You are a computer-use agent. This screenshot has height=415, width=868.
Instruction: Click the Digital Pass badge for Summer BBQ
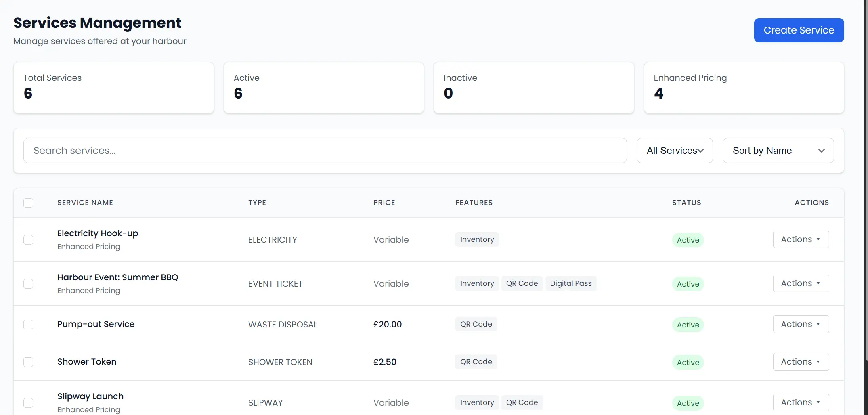pos(571,283)
